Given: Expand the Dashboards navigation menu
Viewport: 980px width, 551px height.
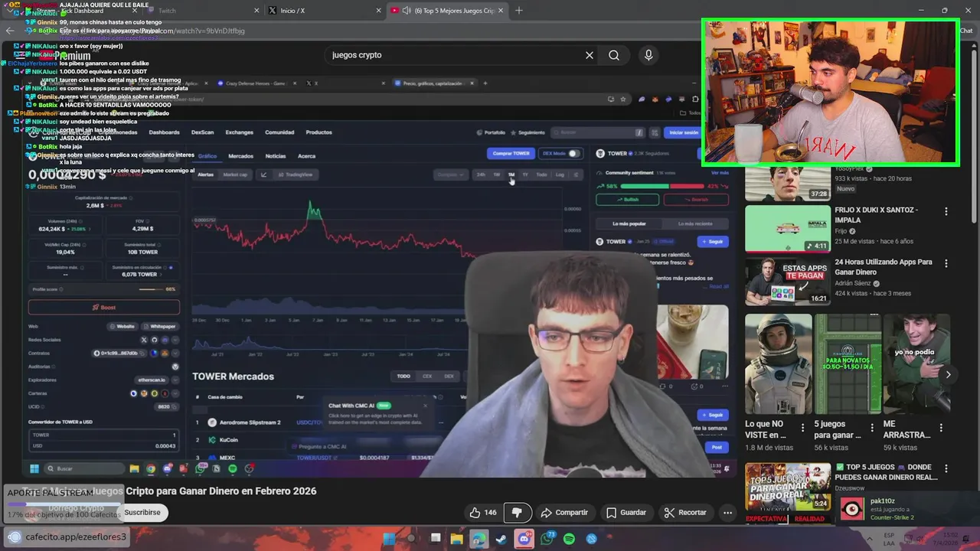Looking at the screenshot, I should (x=164, y=132).
